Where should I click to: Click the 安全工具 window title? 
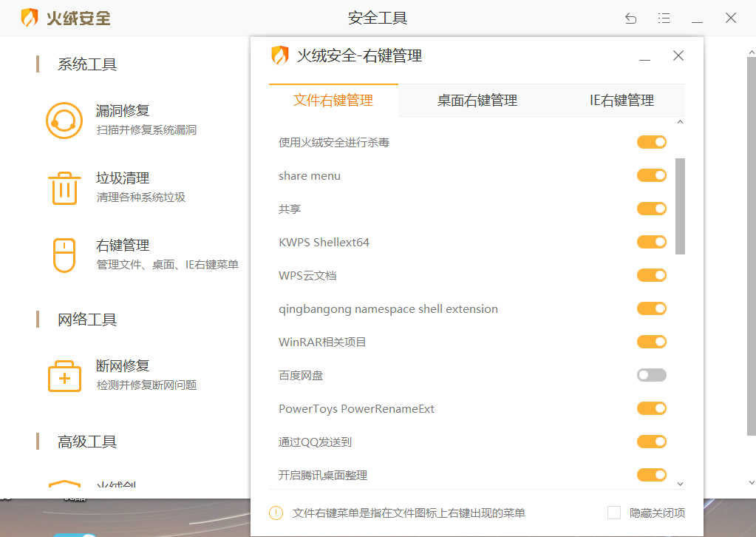[x=378, y=18]
